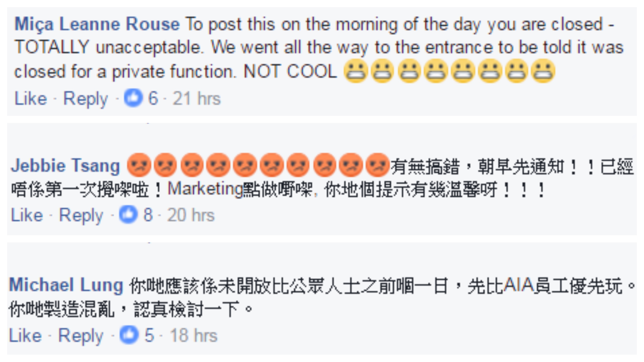Like Jebbie Tsang's comment
Viewport: 644px width, 362px height.
point(27,215)
